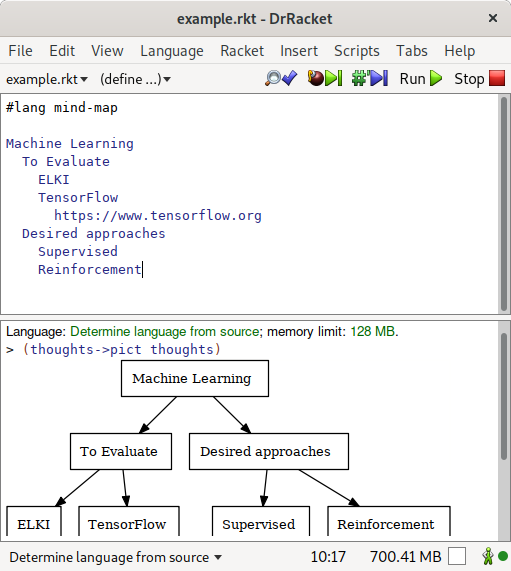The image size is (511, 571).
Task: Open the example.rkt file dropdown
Action: [x=47, y=79]
